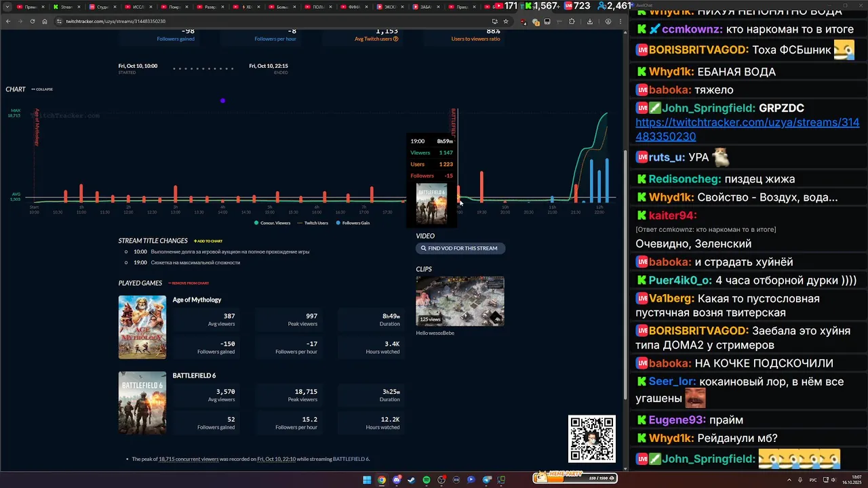The image size is (868, 488).
Task: Open Age of Mythology game cover
Action: tap(142, 327)
